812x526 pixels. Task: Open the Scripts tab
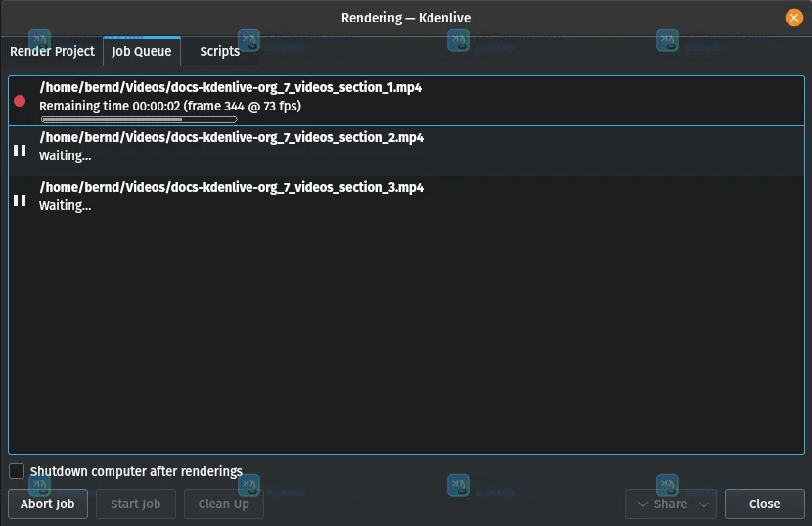coord(219,51)
